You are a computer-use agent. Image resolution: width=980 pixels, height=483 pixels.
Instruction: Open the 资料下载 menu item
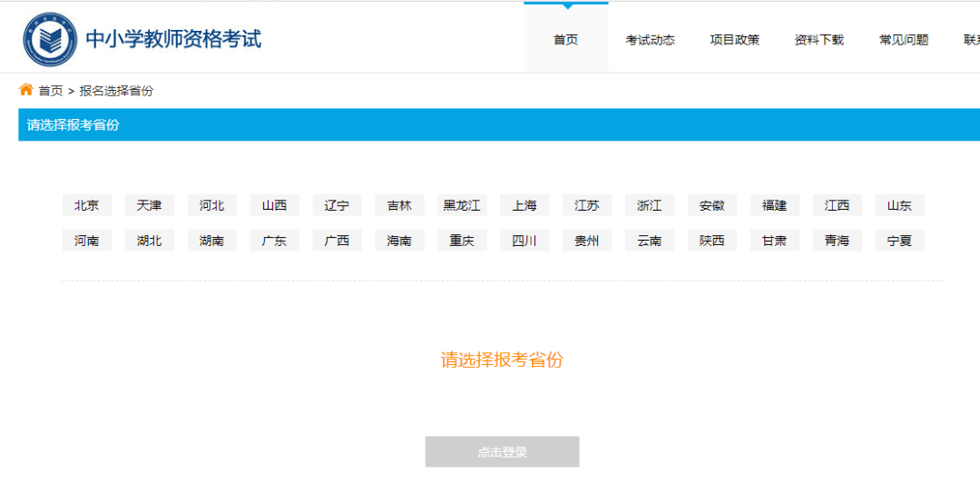(818, 40)
